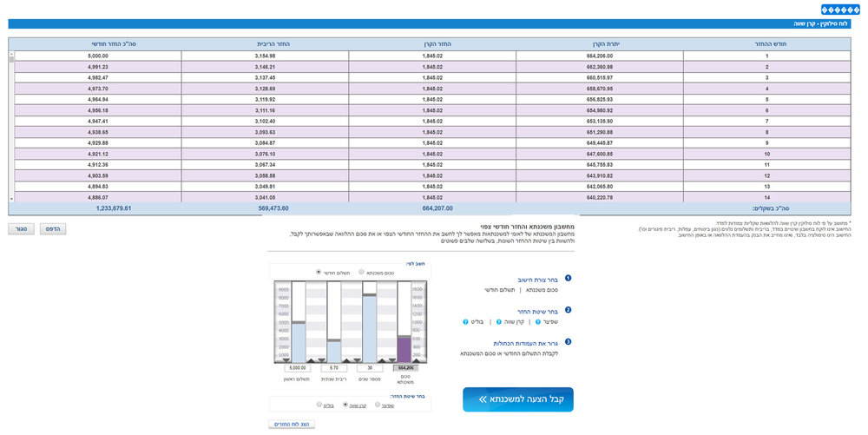This screenshot has width=868, height=435.
Task: Click the up arrow under the מספר שנים column
Action: coord(381,360)
